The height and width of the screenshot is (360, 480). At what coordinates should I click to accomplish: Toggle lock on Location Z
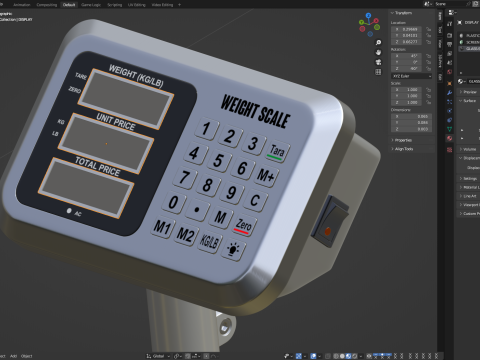coord(428,42)
